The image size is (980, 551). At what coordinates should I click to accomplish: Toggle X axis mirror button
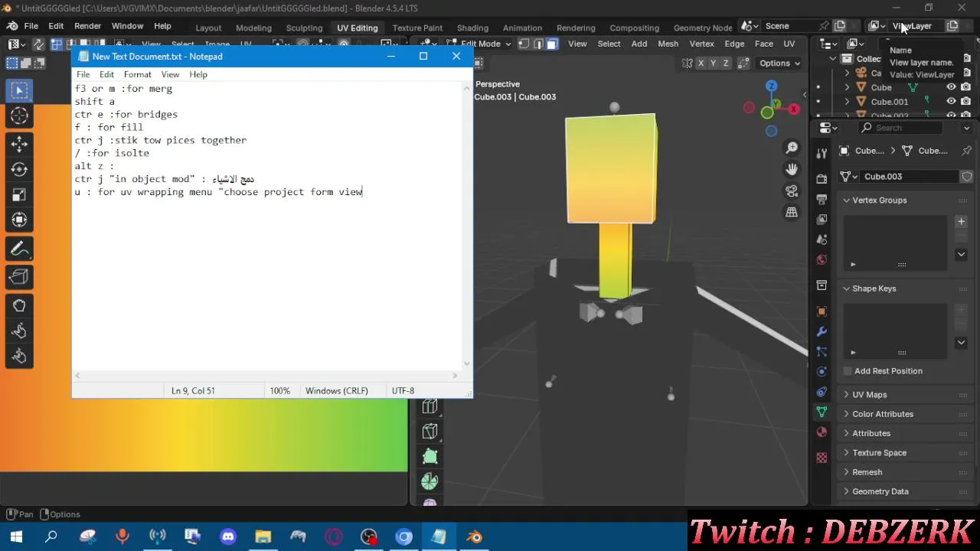click(701, 64)
